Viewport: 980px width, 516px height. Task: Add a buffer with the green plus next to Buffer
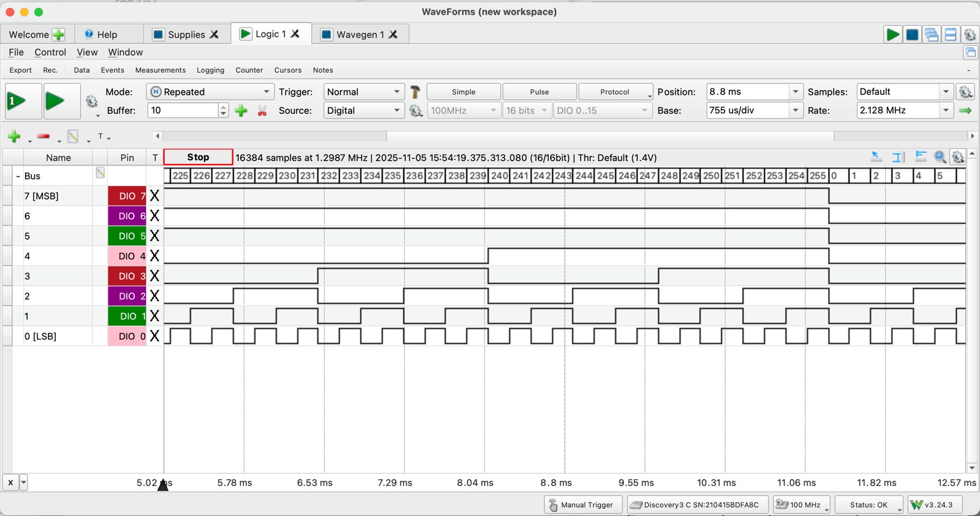[x=241, y=111]
